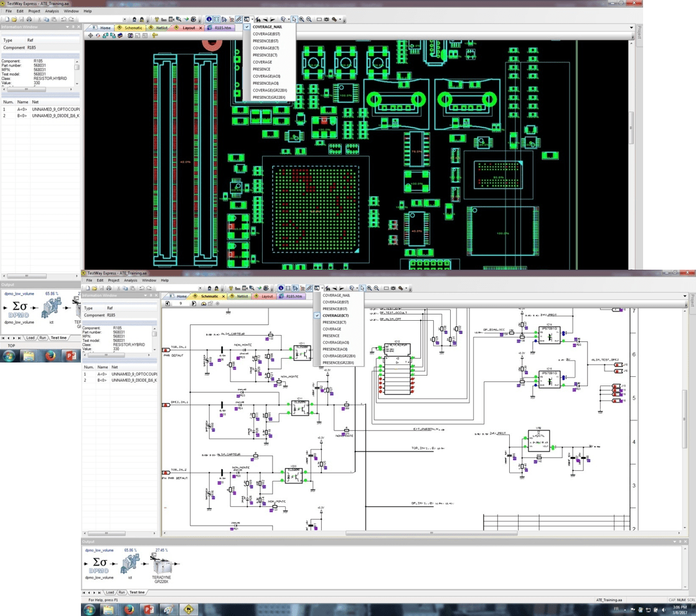Open the coverage type dropdown arrow in upper toolbar
696x616 pixels.
pos(252,19)
